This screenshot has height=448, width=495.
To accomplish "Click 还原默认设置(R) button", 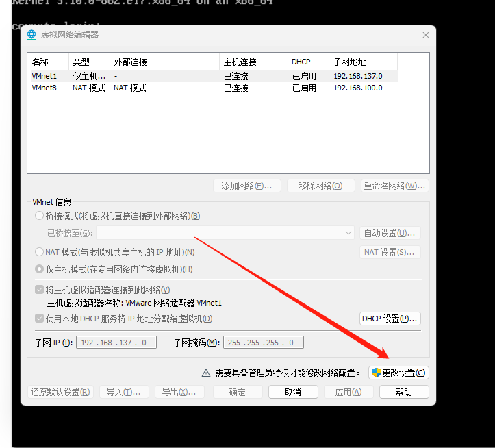I will [x=60, y=392].
